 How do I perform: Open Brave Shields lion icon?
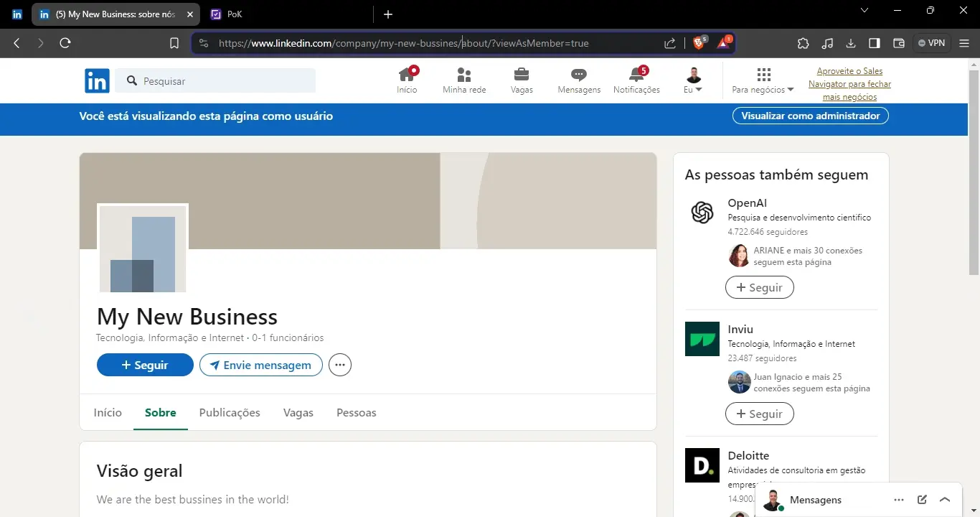coord(699,43)
